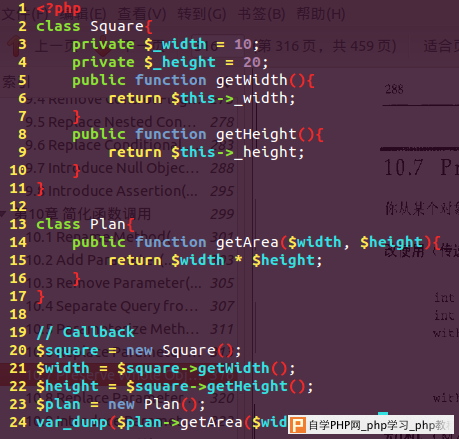The image size is (459, 439).
Task: Open the 适合页 zoom dropdown
Action: click(441, 46)
